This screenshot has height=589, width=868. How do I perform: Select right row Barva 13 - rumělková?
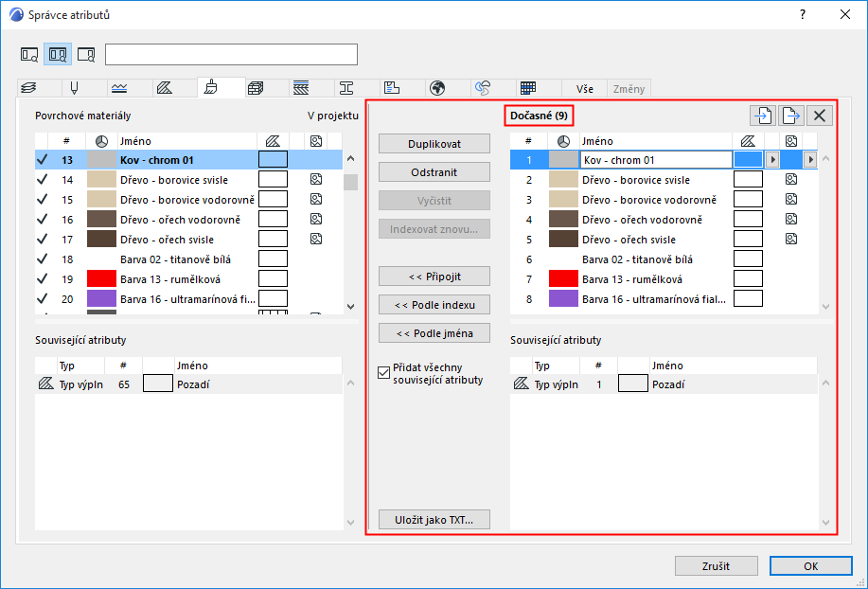(664, 279)
